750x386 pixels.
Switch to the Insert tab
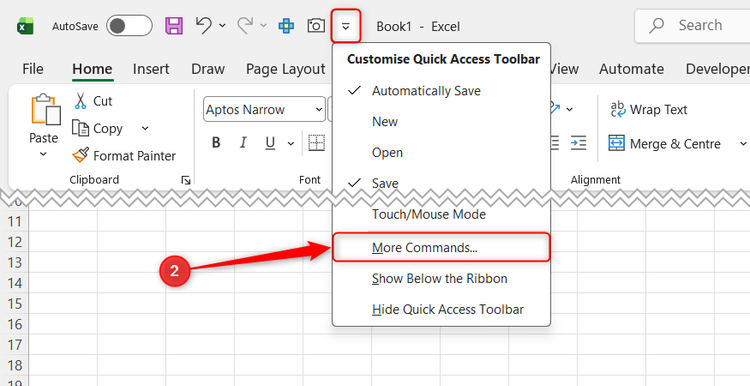tap(151, 69)
